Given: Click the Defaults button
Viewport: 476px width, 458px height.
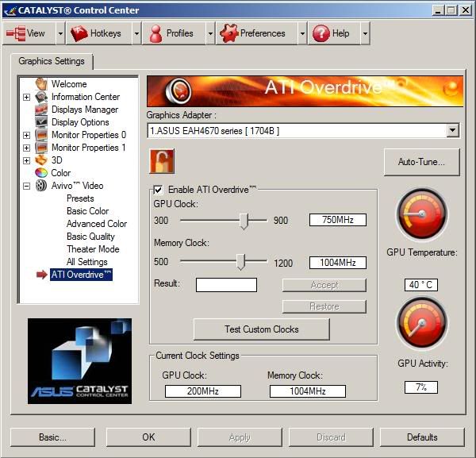Looking at the screenshot, I should tap(422, 437).
